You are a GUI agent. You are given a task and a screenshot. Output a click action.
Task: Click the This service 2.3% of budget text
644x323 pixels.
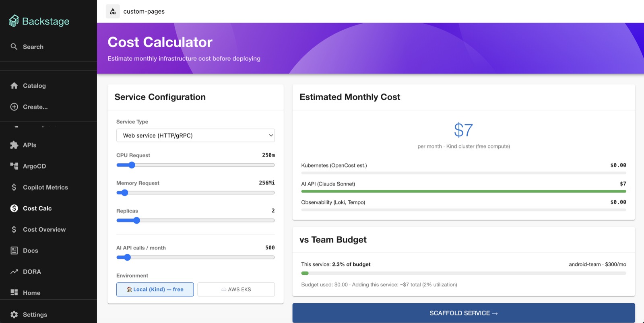tap(336, 264)
